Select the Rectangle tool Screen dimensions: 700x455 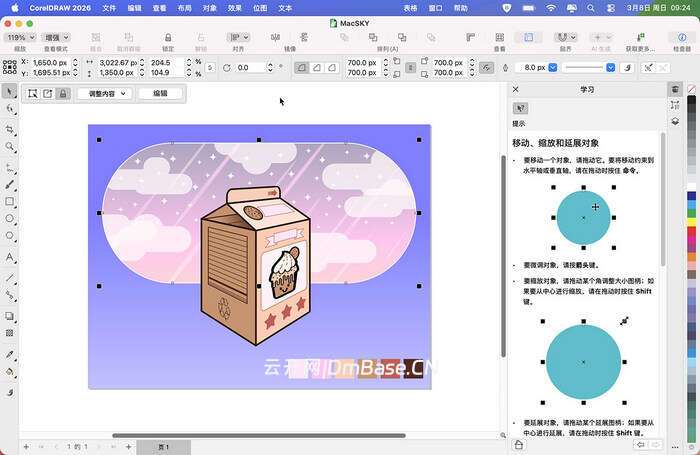[x=10, y=201]
